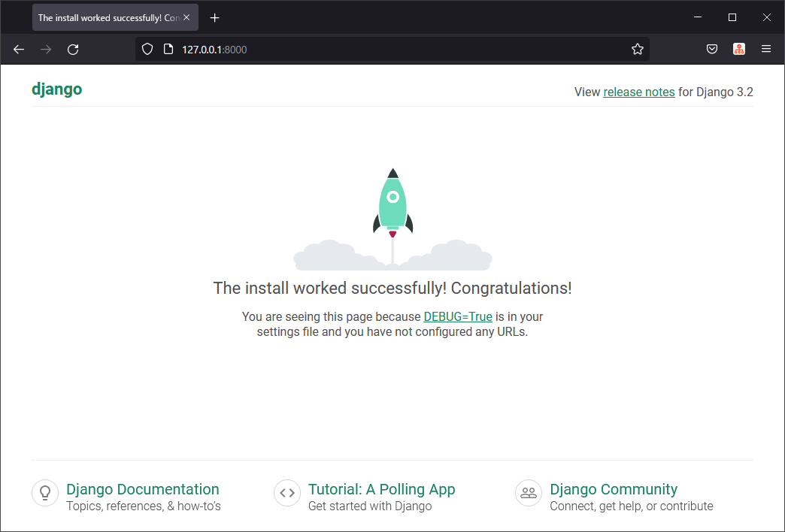Focus the address bar showing 127.0.0.1:8000
The width and height of the screenshot is (785, 532).
coord(392,49)
